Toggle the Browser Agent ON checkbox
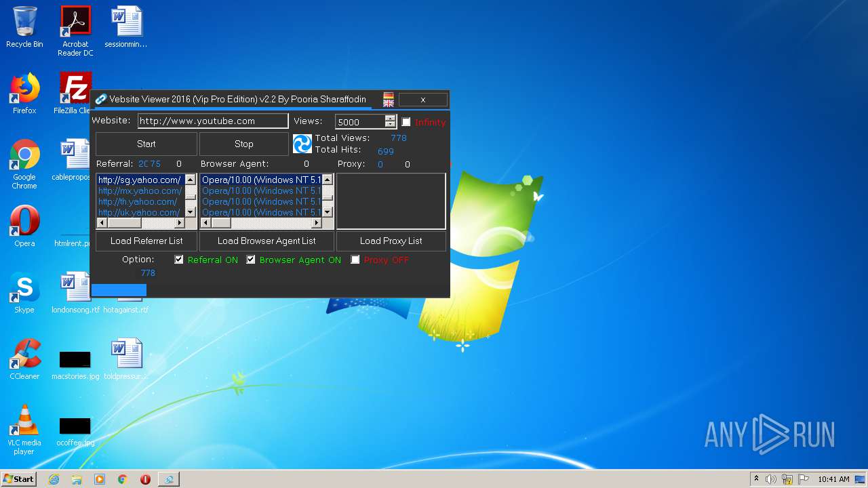 tap(251, 260)
